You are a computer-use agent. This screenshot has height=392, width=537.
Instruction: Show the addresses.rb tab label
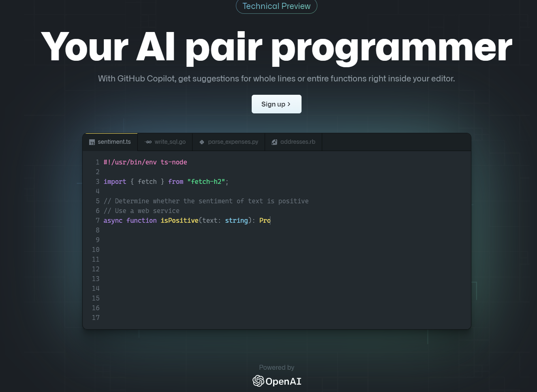pos(298,142)
